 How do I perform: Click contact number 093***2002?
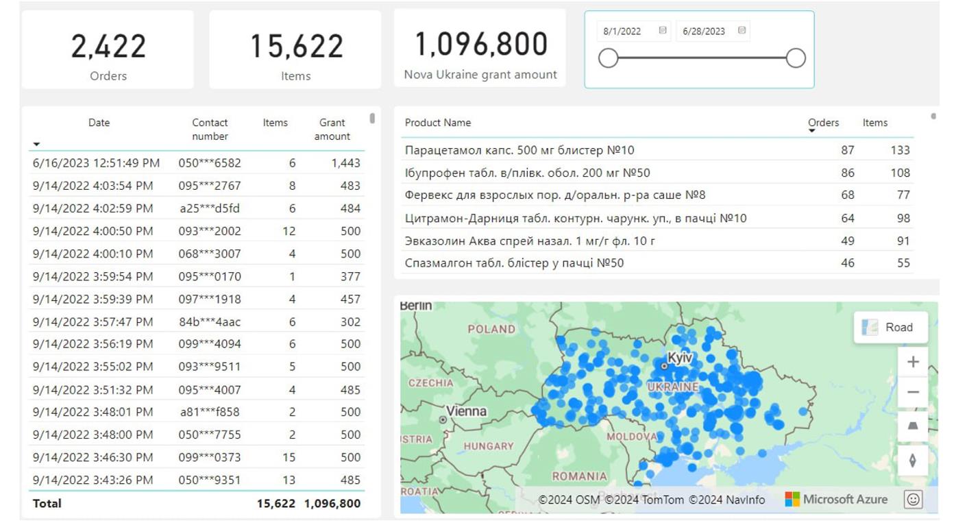coord(210,231)
